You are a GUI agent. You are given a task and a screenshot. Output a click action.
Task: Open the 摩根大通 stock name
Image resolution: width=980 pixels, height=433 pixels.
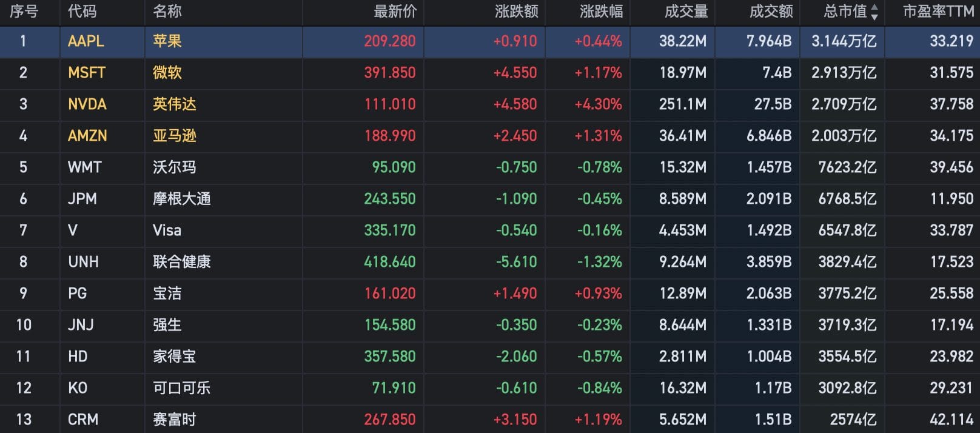(x=182, y=199)
